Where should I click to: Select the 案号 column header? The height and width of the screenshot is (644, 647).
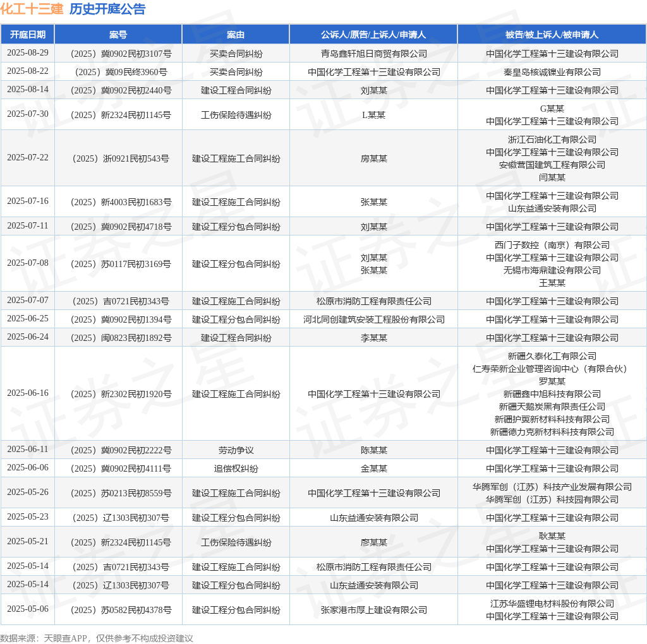pyautogui.click(x=118, y=35)
